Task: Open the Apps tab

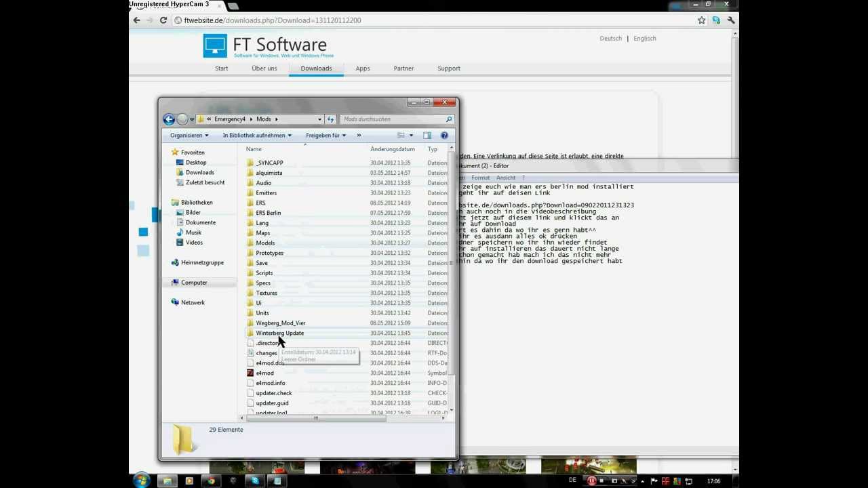Action: (363, 68)
